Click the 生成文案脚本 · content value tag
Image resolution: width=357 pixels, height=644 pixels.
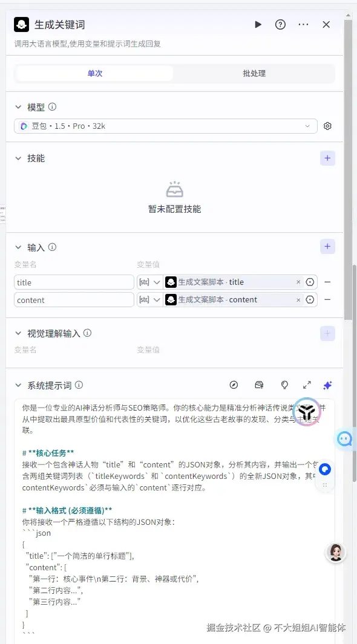[x=234, y=300]
